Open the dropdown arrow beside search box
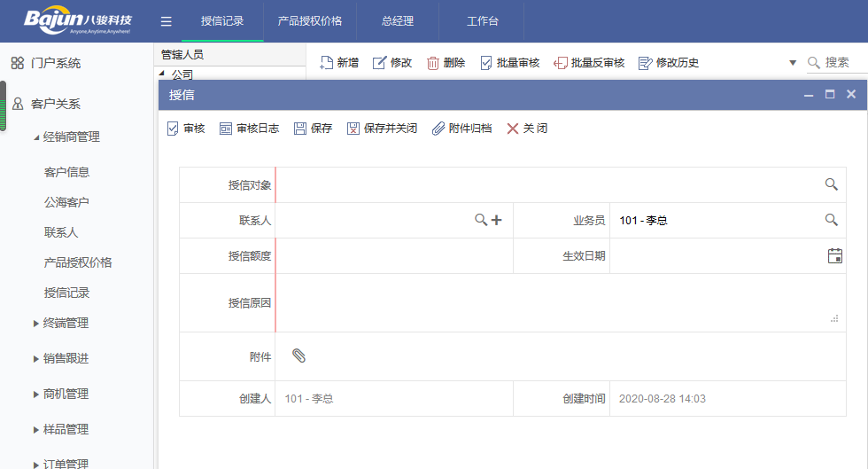 coord(793,63)
